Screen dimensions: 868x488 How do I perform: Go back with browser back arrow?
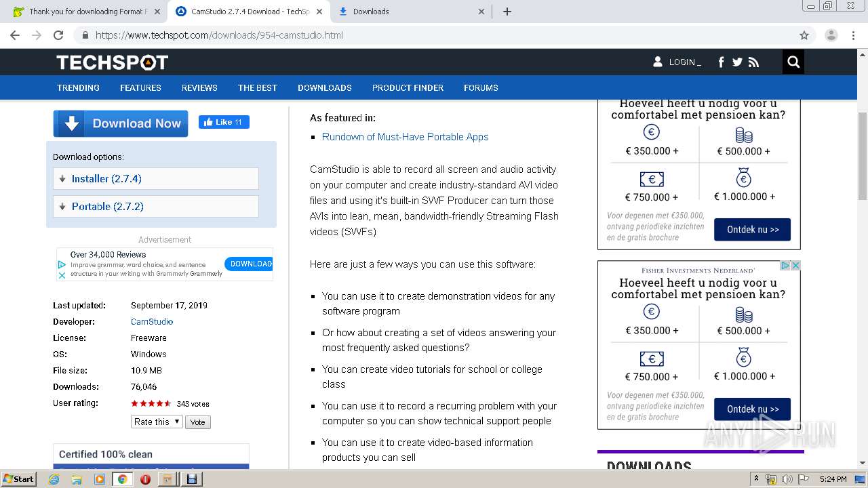pyautogui.click(x=15, y=35)
